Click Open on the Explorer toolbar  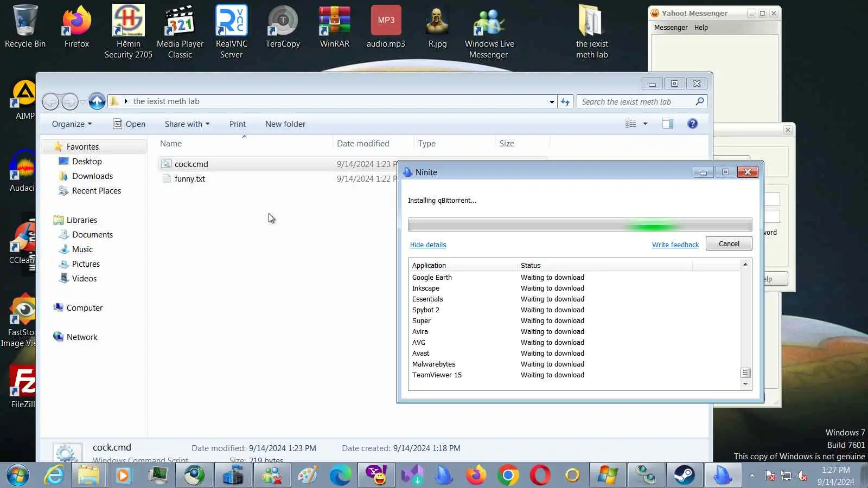pyautogui.click(x=129, y=124)
